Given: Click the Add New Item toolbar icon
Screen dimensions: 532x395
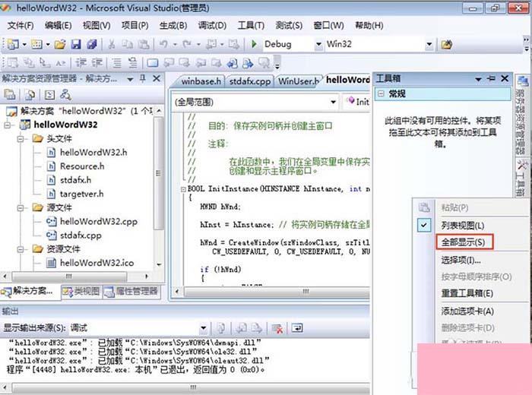Looking at the screenshot, I should (36, 44).
